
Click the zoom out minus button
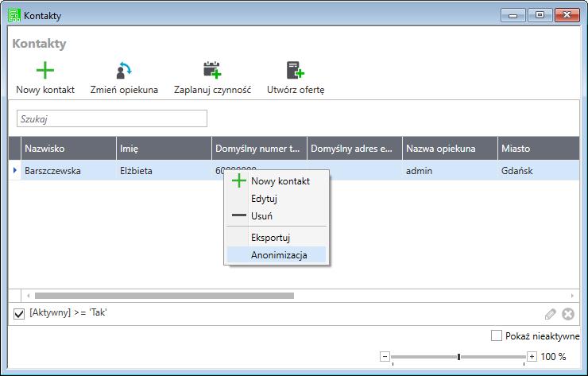pyautogui.click(x=385, y=356)
